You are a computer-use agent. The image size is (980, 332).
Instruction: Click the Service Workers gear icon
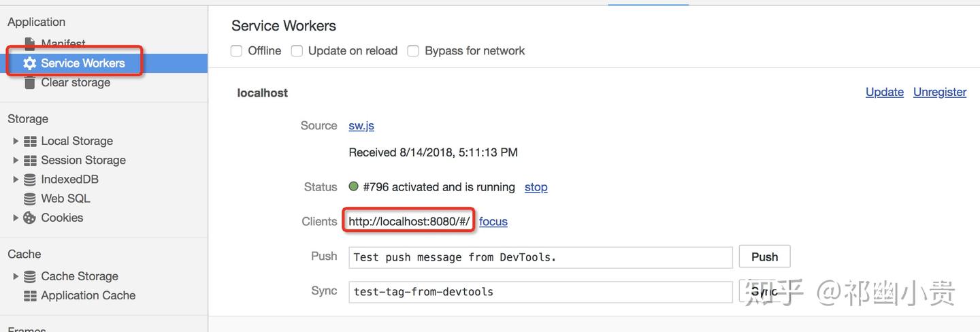pos(29,63)
